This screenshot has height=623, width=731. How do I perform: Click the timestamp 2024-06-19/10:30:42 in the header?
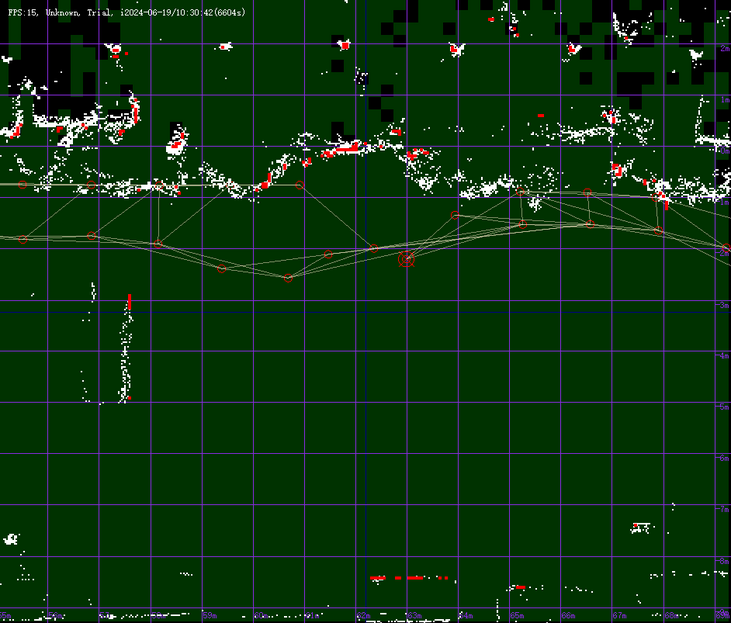coord(177,12)
